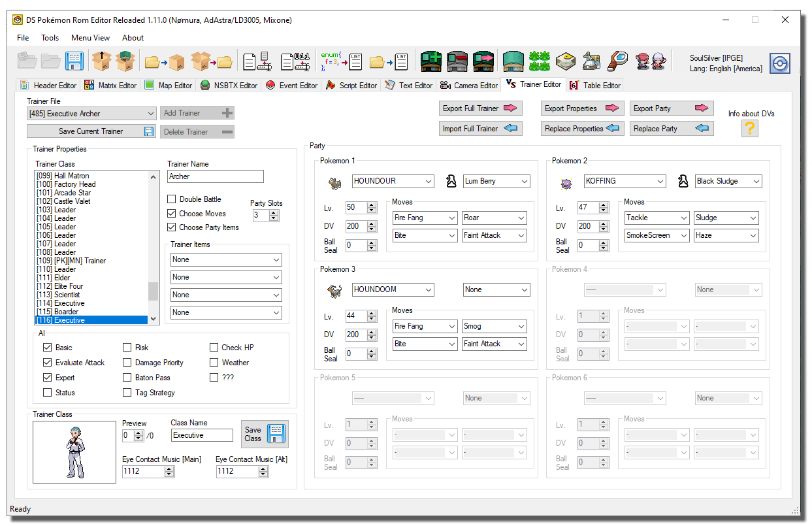Click the document with 011 binary icon
Image resolution: width=812 pixels, height=526 pixels.
tap(295, 62)
